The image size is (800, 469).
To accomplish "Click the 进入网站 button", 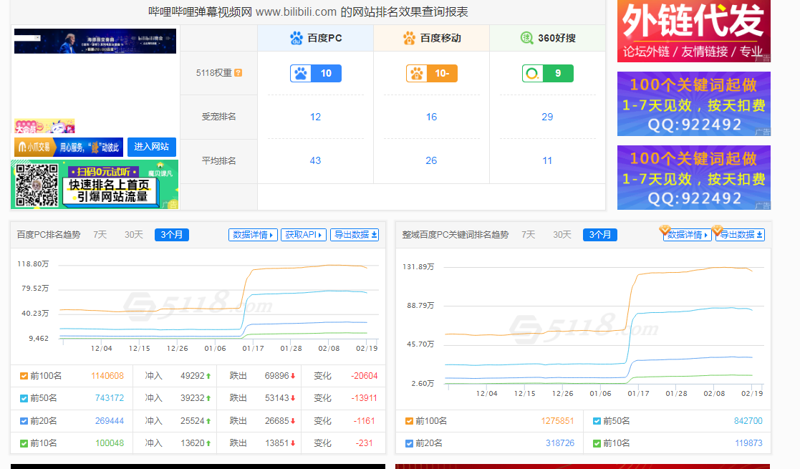I will pos(152,147).
